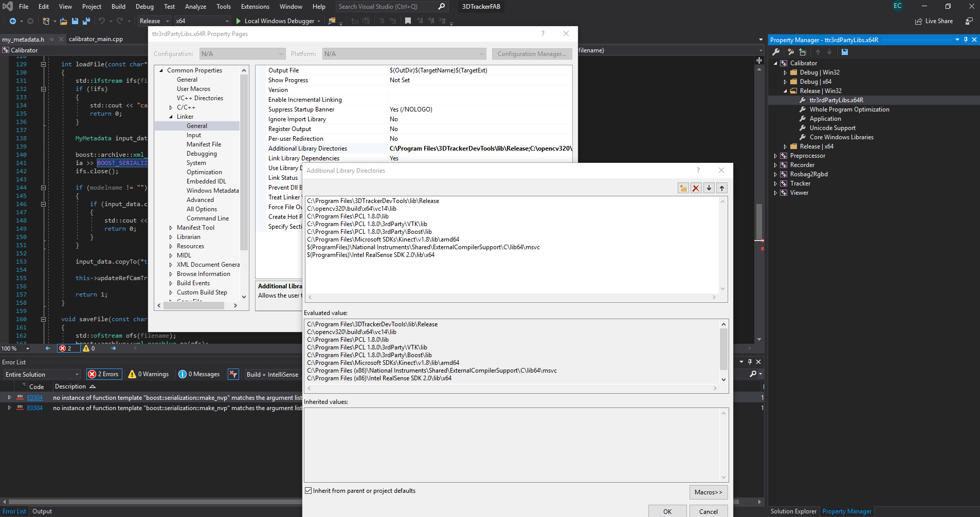Screen dimensions: 980x517
Task: Move directory entry down using down arrow icon
Action: pos(709,188)
